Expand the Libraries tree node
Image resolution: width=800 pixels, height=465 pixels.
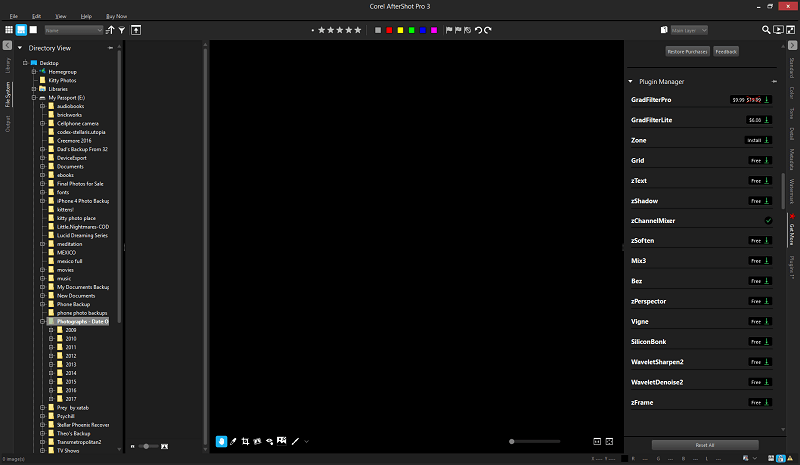pyautogui.click(x=34, y=89)
